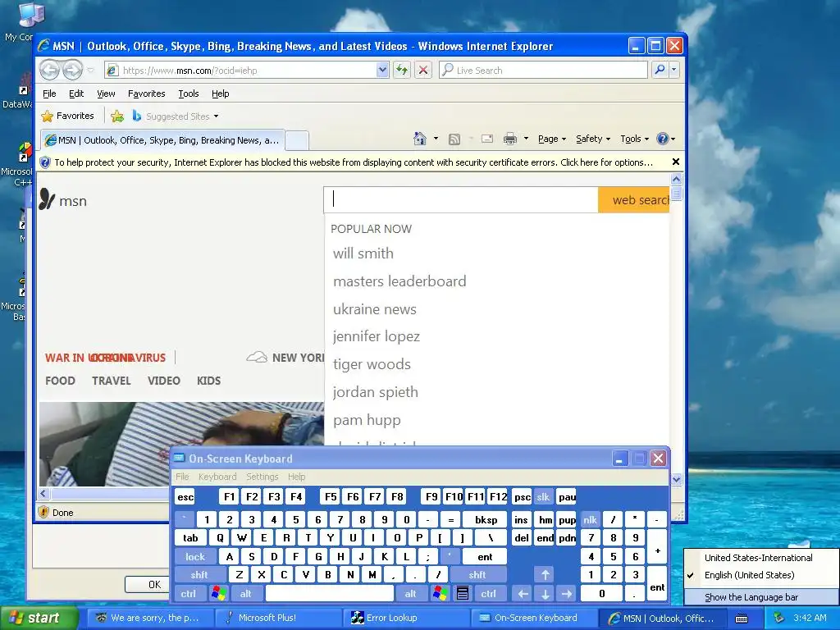
Task: Click the Live Search magnifier button
Action: click(660, 70)
